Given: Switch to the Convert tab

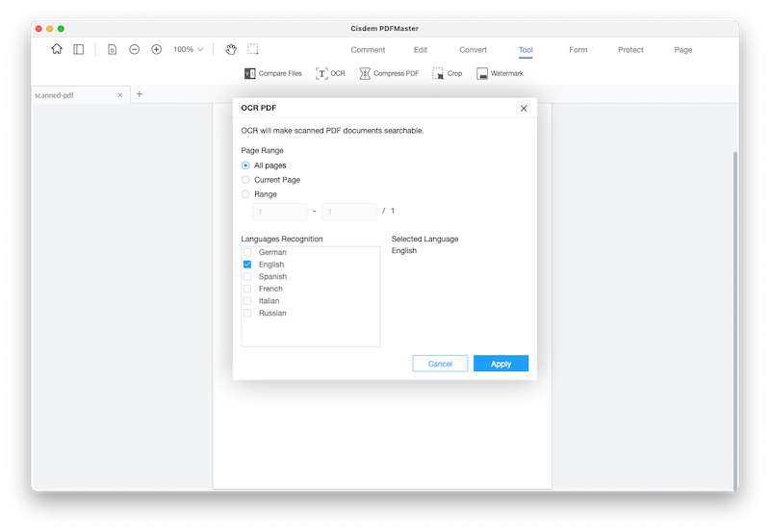Looking at the screenshot, I should pos(473,50).
